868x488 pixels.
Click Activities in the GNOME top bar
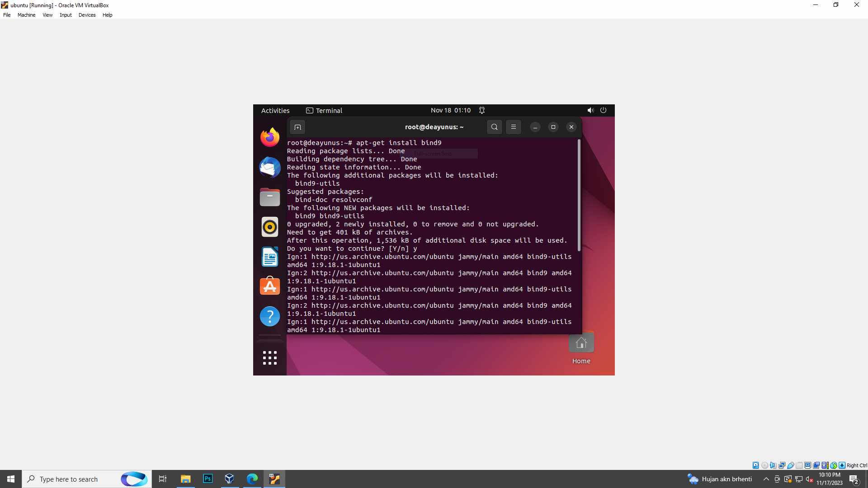coord(275,111)
